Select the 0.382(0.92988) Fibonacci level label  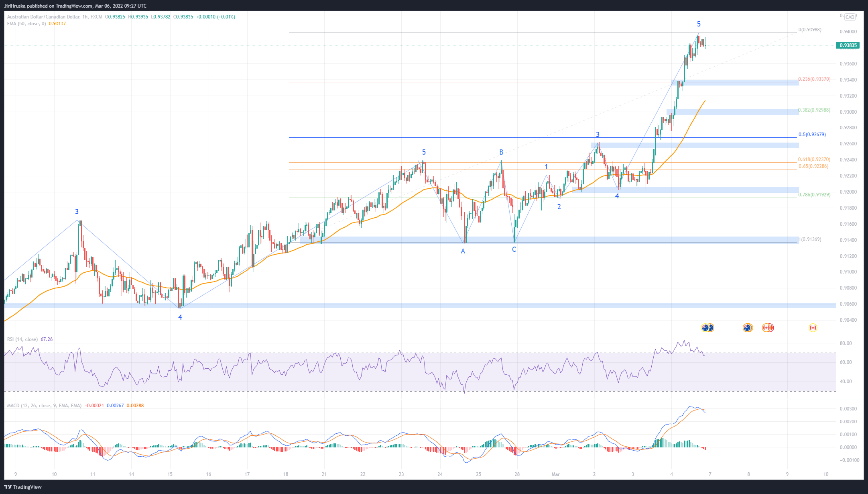(814, 110)
